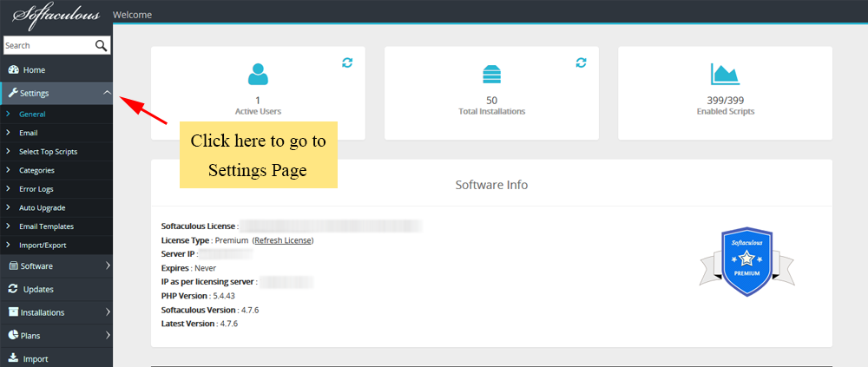Screen dimensions: 868x367
Task: Click the Latest Version 4.7.6 text
Action: click(x=200, y=324)
